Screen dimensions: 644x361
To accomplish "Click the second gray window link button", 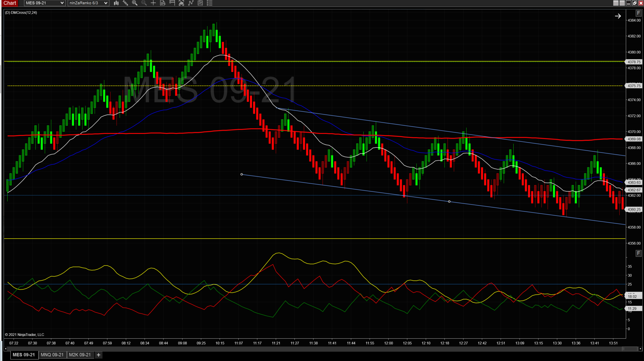I will tap(622, 3).
